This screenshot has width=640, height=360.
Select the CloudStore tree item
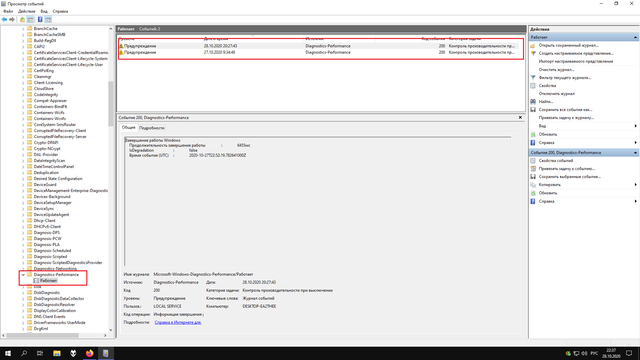[44, 89]
